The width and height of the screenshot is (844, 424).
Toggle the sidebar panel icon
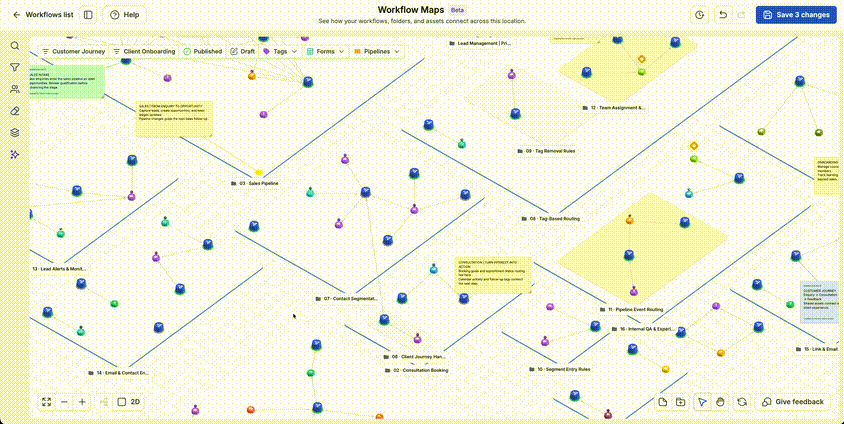pyautogui.click(x=88, y=15)
